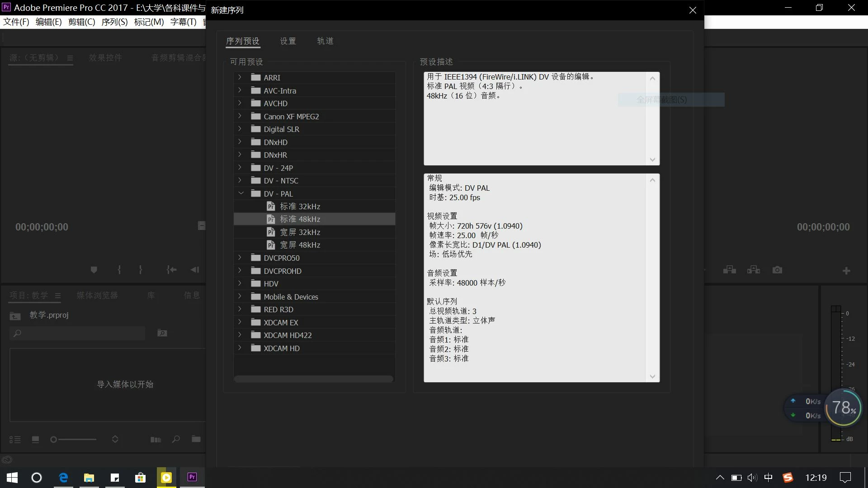The width and height of the screenshot is (868, 488).
Task: Open the 轨道 tab
Action: (x=325, y=41)
